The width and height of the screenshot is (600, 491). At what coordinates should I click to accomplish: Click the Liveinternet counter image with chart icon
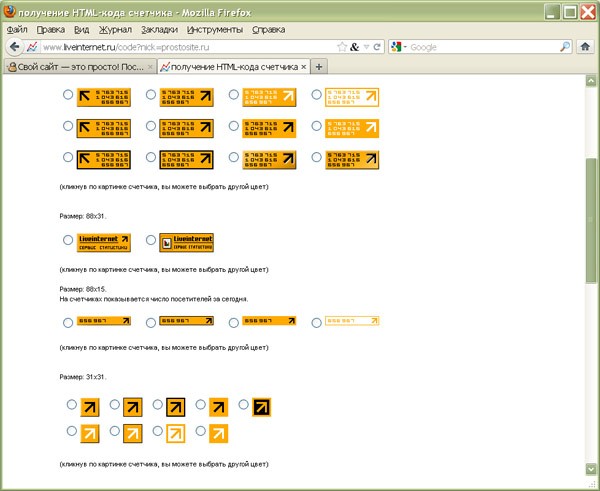pos(186,243)
